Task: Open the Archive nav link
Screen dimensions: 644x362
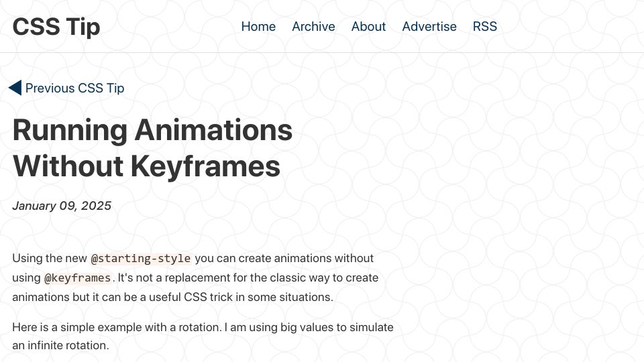Action: [x=313, y=26]
